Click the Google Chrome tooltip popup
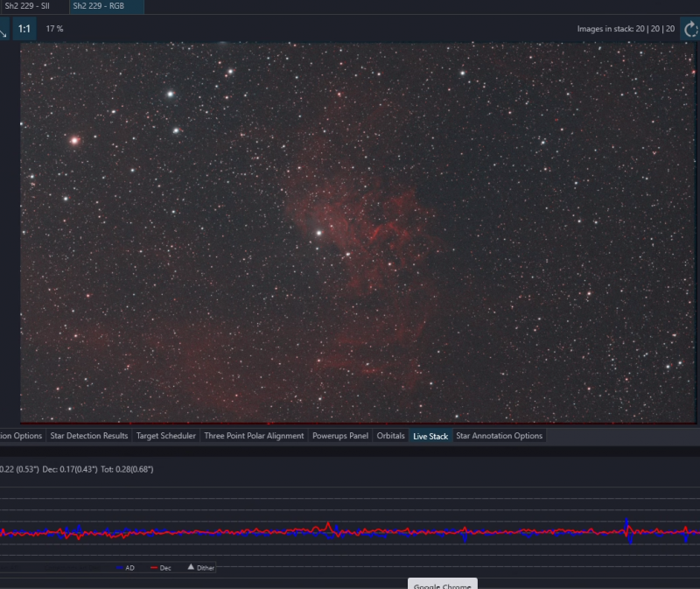 point(443,584)
